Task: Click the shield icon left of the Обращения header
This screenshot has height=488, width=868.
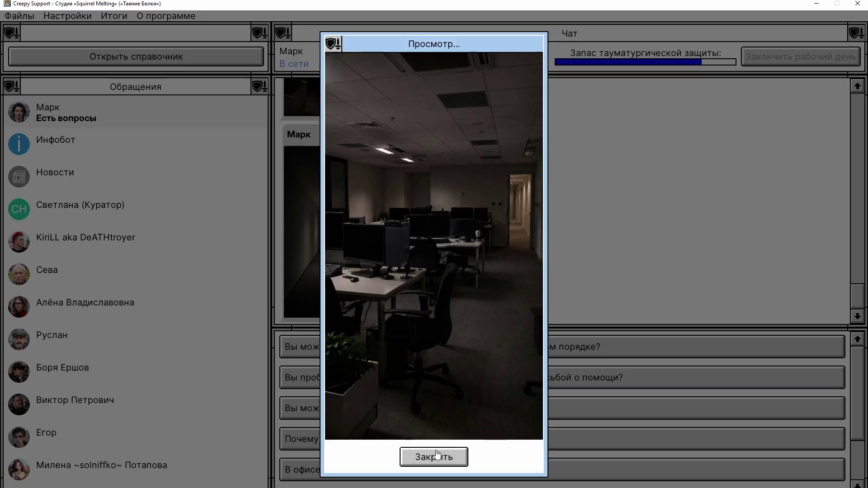Action: coord(12,86)
